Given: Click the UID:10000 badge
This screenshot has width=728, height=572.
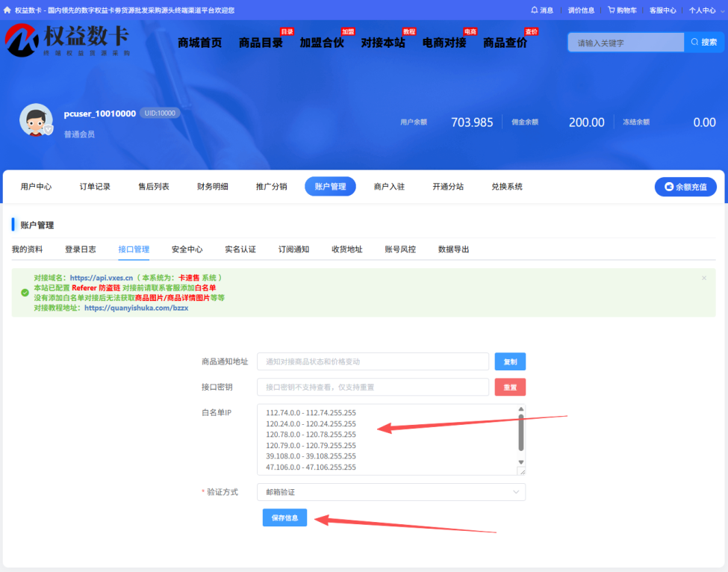Looking at the screenshot, I should (160, 113).
